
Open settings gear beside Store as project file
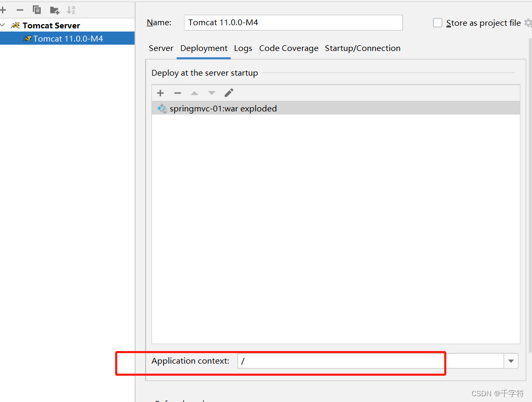529,23
